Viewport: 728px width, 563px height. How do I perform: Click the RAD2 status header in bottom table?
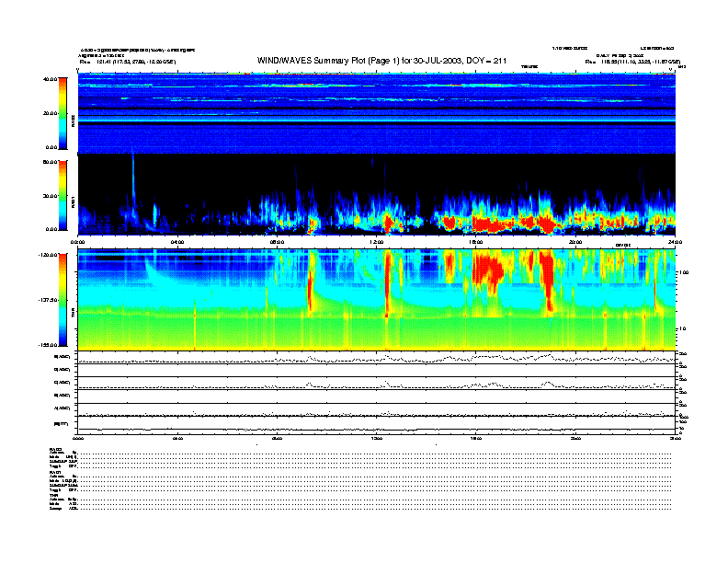56,448
